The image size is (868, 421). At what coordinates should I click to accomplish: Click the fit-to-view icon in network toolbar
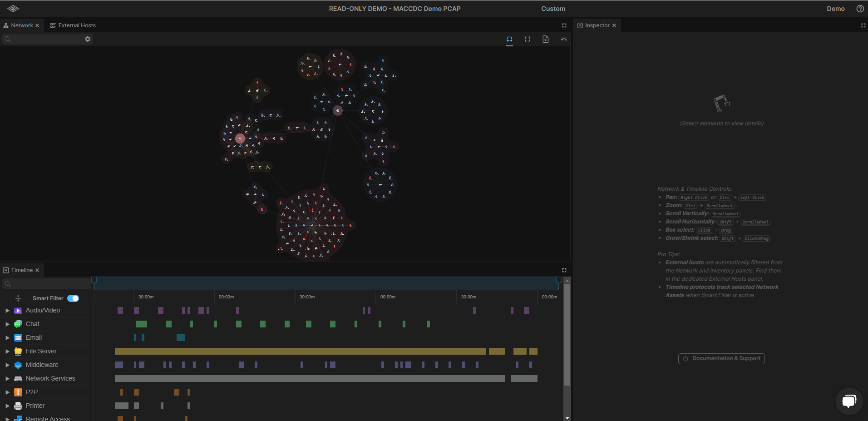coord(528,40)
